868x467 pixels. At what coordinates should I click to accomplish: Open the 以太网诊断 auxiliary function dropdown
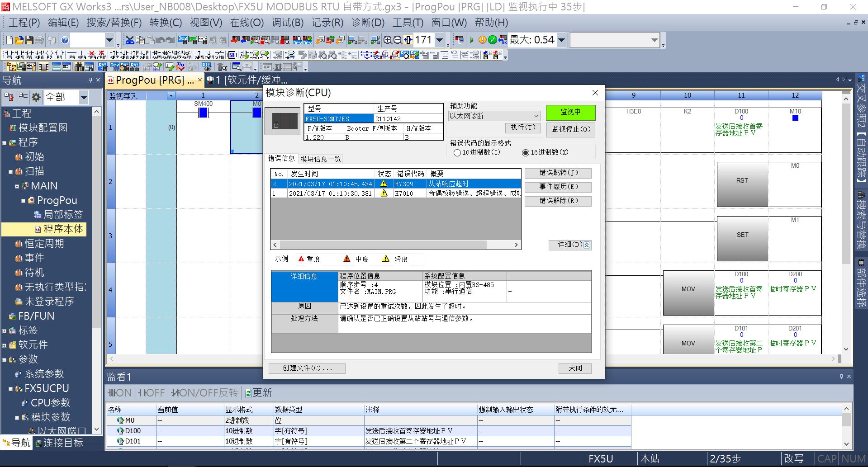[x=494, y=116]
